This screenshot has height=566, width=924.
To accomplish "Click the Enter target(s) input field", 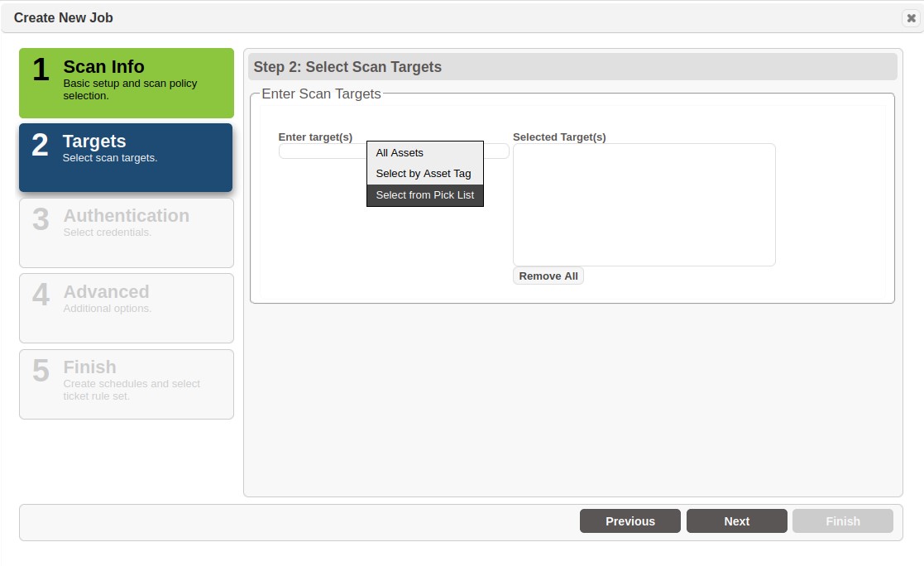I will tap(322, 151).
